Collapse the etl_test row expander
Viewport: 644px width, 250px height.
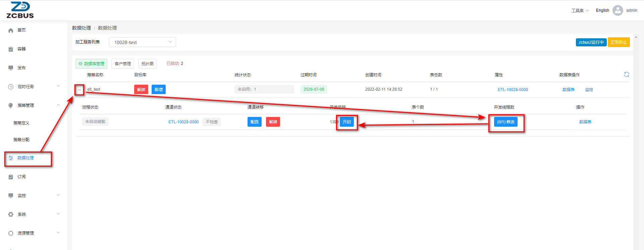(79, 90)
